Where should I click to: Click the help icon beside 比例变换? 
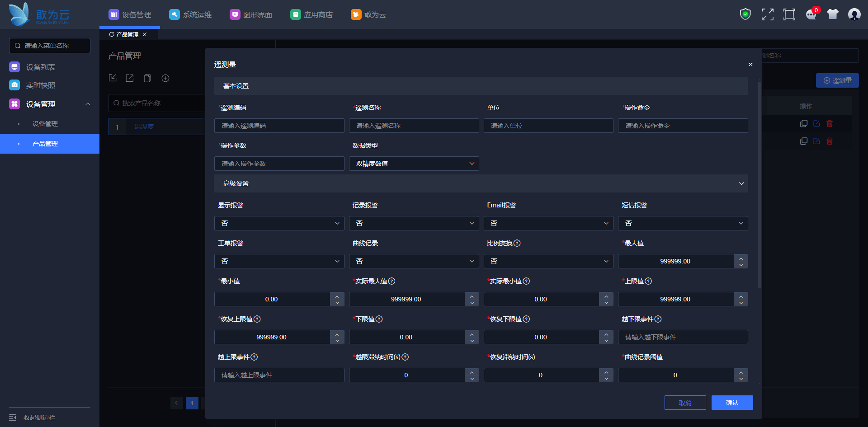(x=517, y=243)
